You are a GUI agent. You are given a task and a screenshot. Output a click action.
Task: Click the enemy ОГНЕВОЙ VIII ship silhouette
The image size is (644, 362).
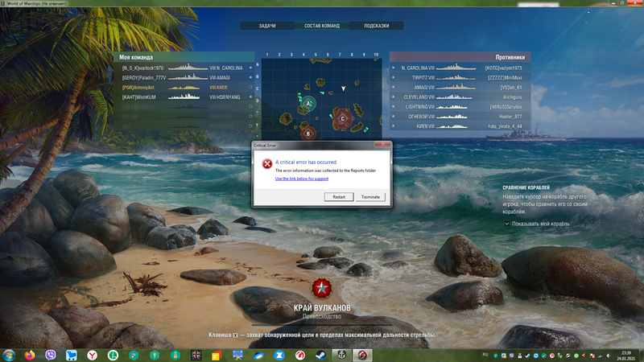452,116
